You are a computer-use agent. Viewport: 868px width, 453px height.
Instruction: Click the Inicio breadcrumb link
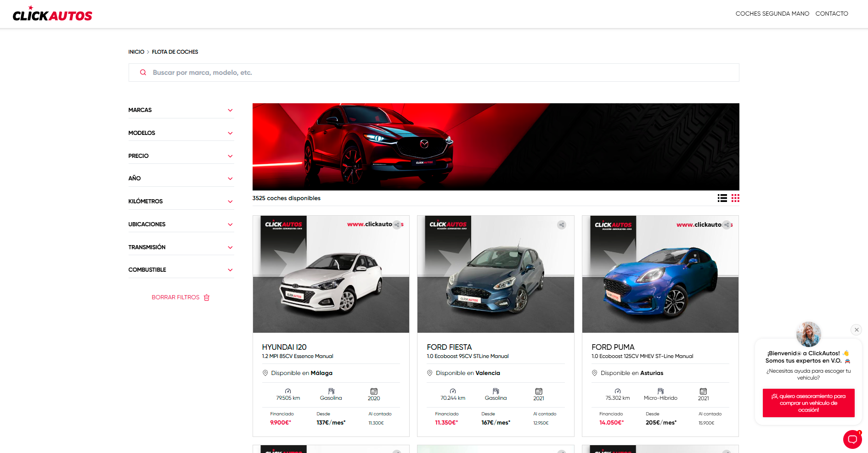click(136, 52)
